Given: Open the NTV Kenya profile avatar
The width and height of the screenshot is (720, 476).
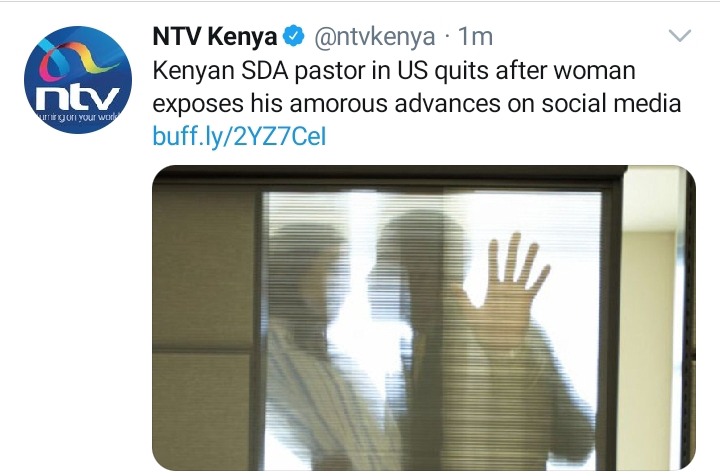Looking at the screenshot, I should [x=78, y=80].
